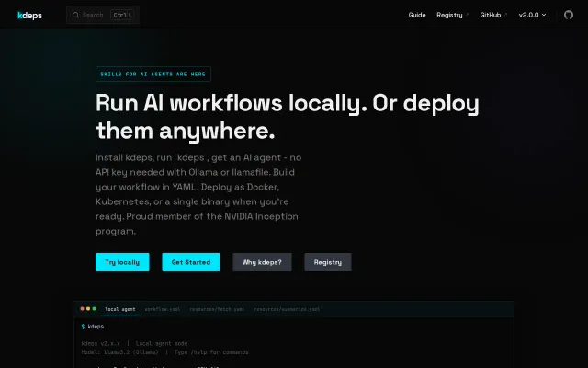Switch to the workflow.yaml tab

point(163,309)
